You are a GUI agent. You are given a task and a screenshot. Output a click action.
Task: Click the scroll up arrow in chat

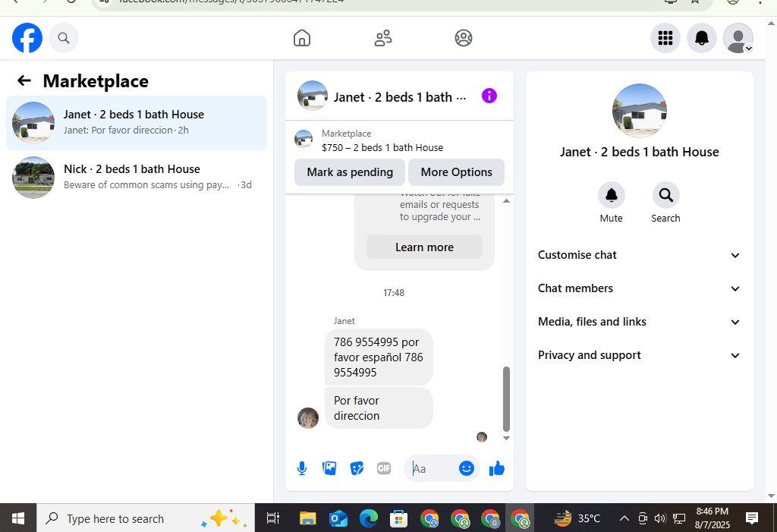coord(506,201)
